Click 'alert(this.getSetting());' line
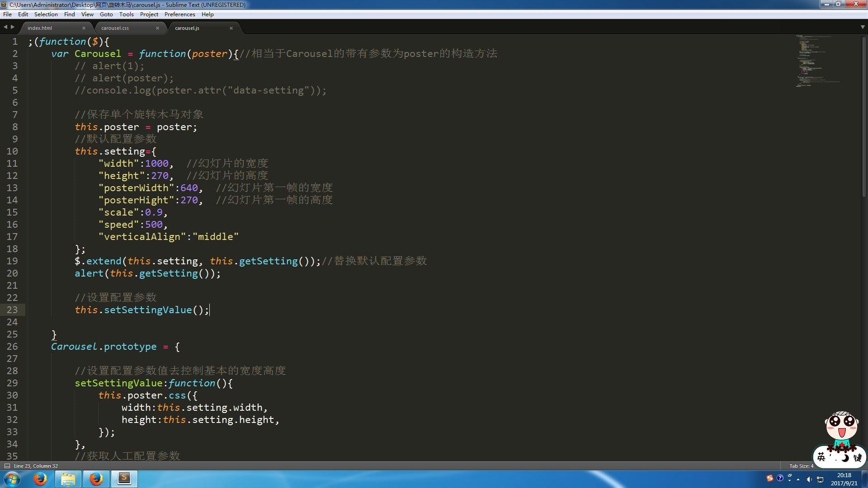Screen dimensions: 868x488 pyautogui.click(x=147, y=273)
